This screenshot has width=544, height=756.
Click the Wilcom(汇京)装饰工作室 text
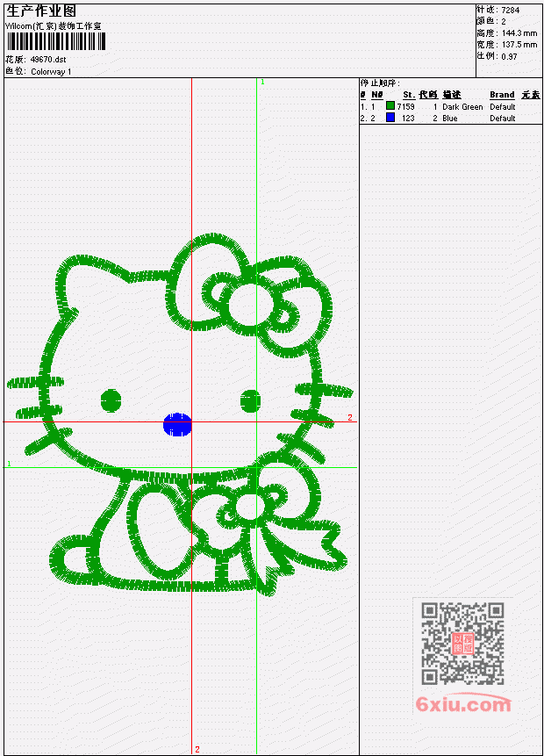point(53,26)
